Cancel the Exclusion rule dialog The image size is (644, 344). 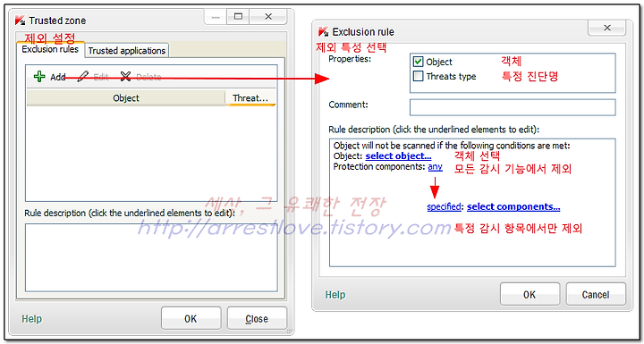click(596, 294)
